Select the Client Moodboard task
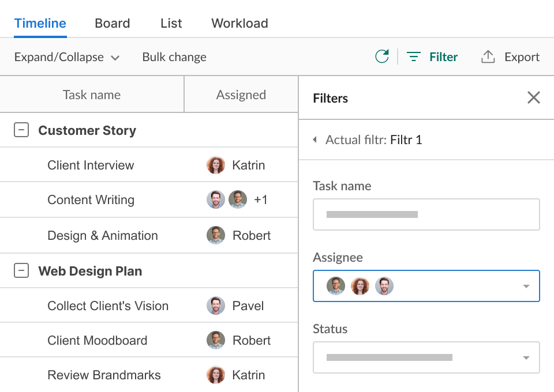The image size is (554, 392). click(x=98, y=340)
